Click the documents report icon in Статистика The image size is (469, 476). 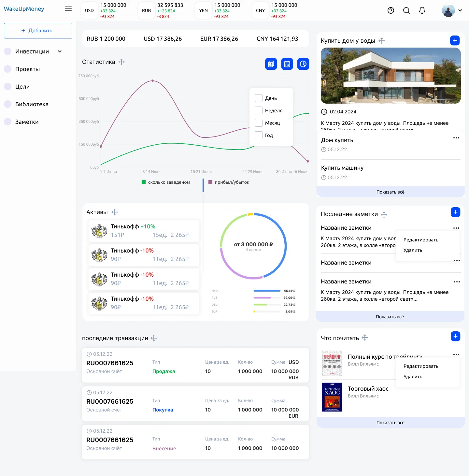click(x=271, y=64)
